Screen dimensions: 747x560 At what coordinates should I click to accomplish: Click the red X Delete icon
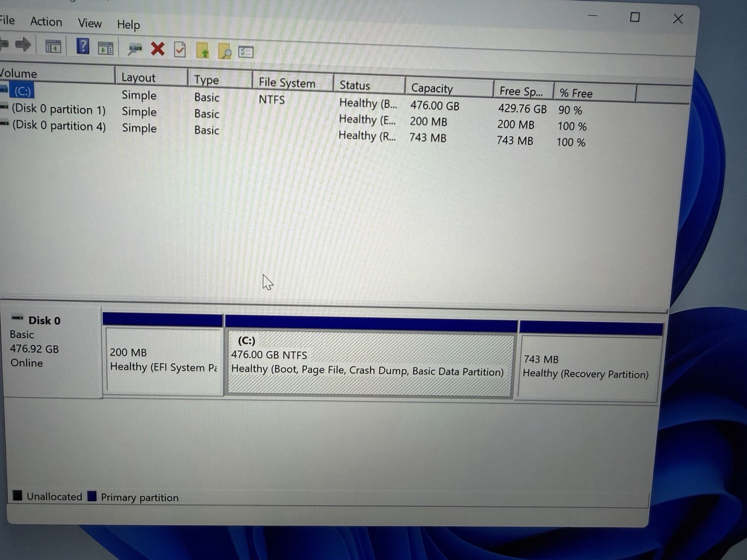point(158,49)
